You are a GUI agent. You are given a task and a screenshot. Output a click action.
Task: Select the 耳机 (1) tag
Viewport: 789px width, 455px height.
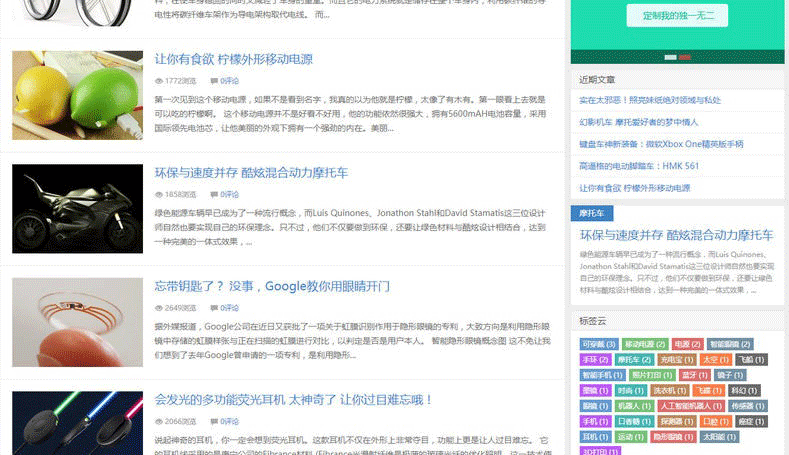(x=595, y=437)
